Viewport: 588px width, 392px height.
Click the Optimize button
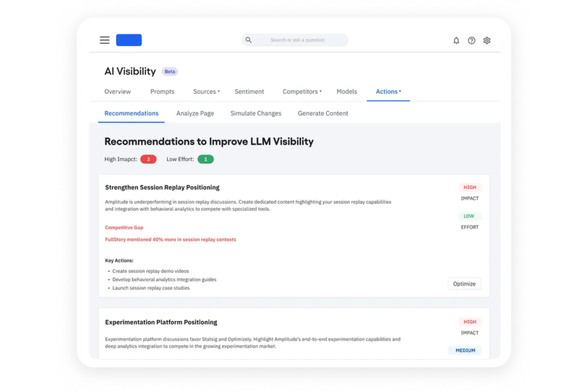coord(464,283)
